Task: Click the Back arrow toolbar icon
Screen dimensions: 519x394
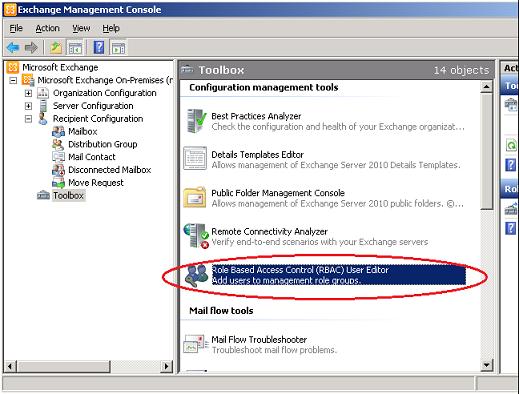Action: pos(13,48)
